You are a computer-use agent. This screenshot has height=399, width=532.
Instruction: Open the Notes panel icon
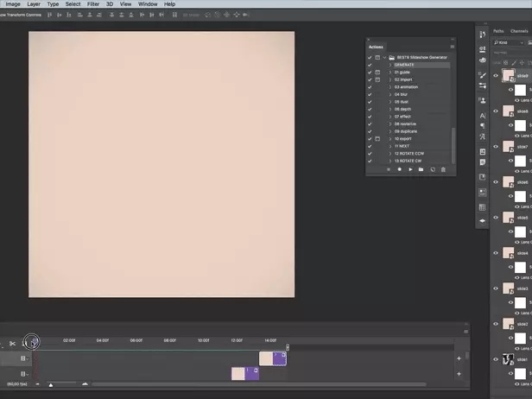pyautogui.click(x=482, y=162)
